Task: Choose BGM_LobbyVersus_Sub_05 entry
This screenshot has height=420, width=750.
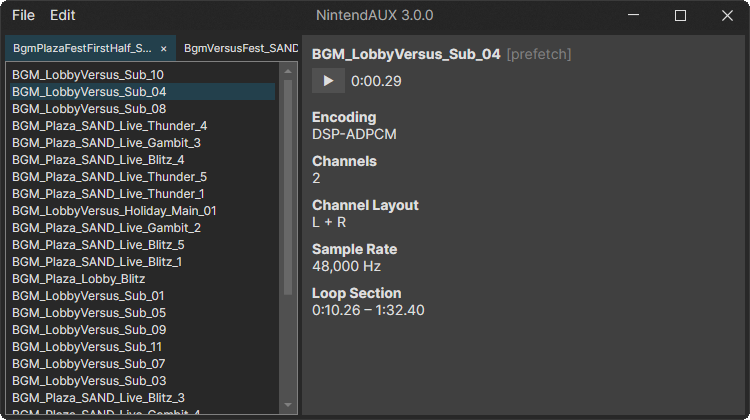Action: click(143, 312)
